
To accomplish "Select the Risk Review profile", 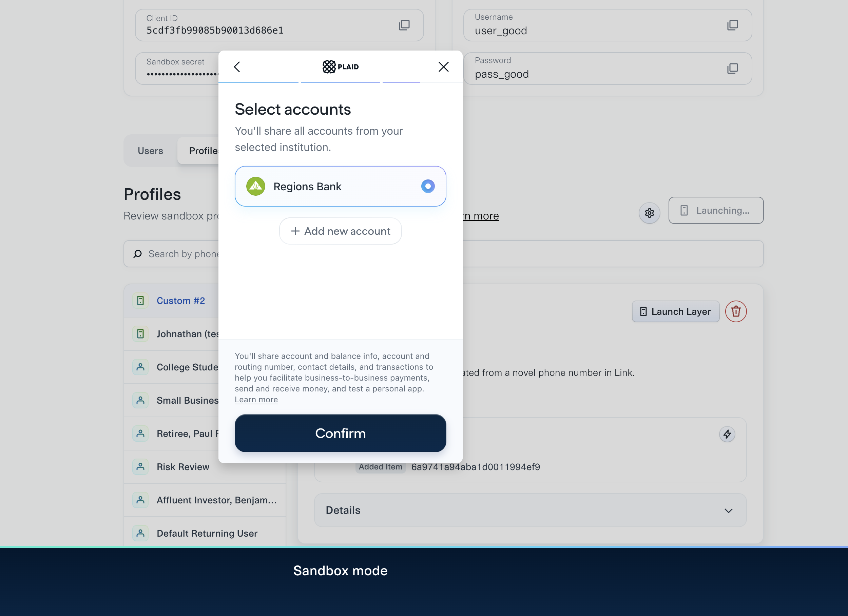I will pyautogui.click(x=205, y=467).
